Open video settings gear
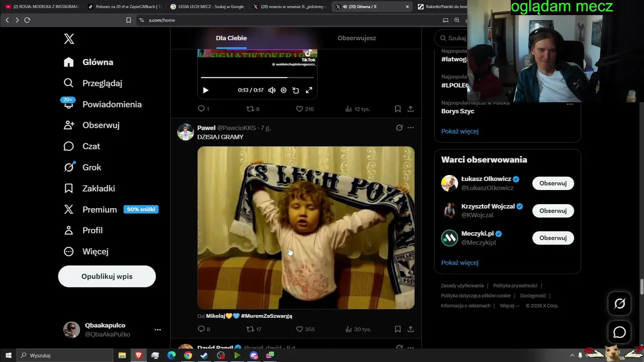 pyautogui.click(x=283, y=90)
